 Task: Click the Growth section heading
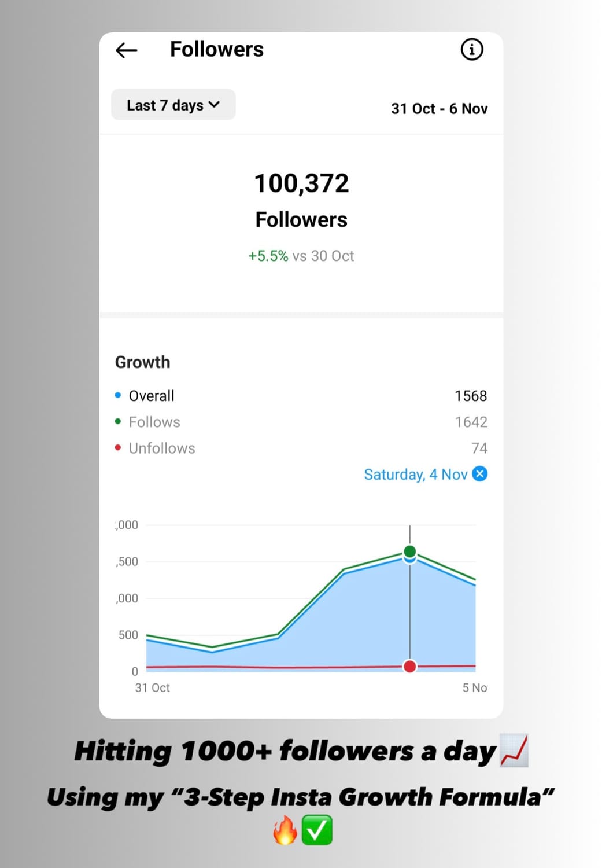click(143, 362)
